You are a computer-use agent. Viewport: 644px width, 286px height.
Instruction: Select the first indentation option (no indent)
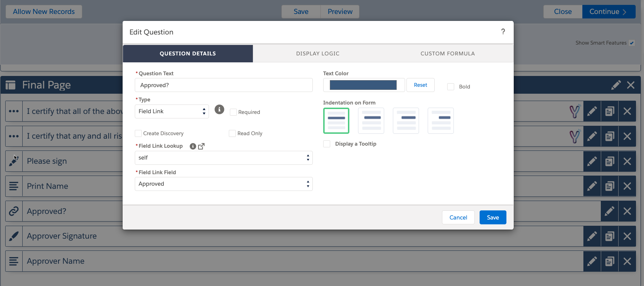(336, 121)
